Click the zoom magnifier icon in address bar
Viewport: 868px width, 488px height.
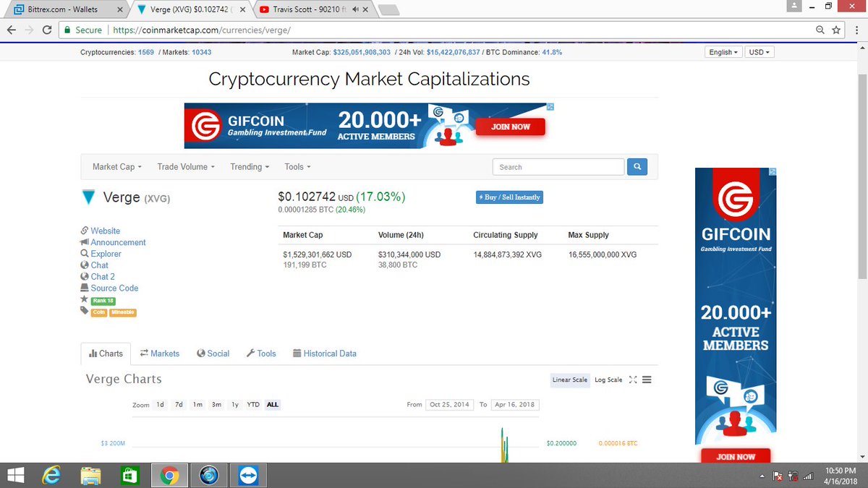click(x=820, y=30)
